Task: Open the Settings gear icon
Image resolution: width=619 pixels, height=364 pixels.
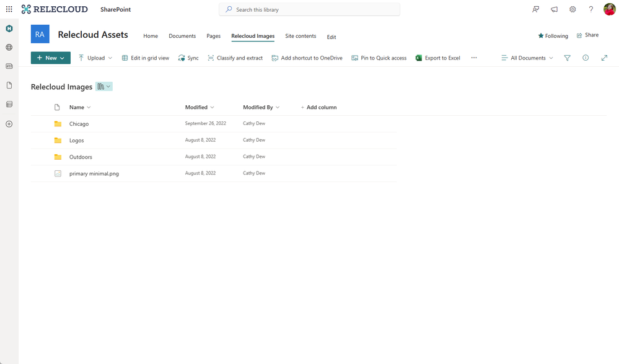Action: 573,9
